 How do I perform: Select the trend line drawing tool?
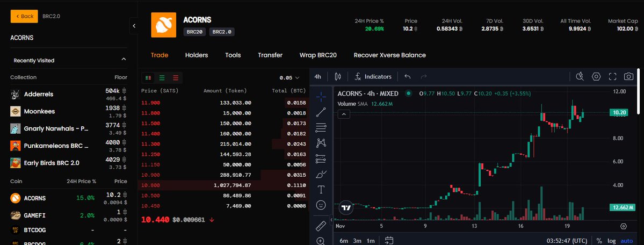pos(321,112)
